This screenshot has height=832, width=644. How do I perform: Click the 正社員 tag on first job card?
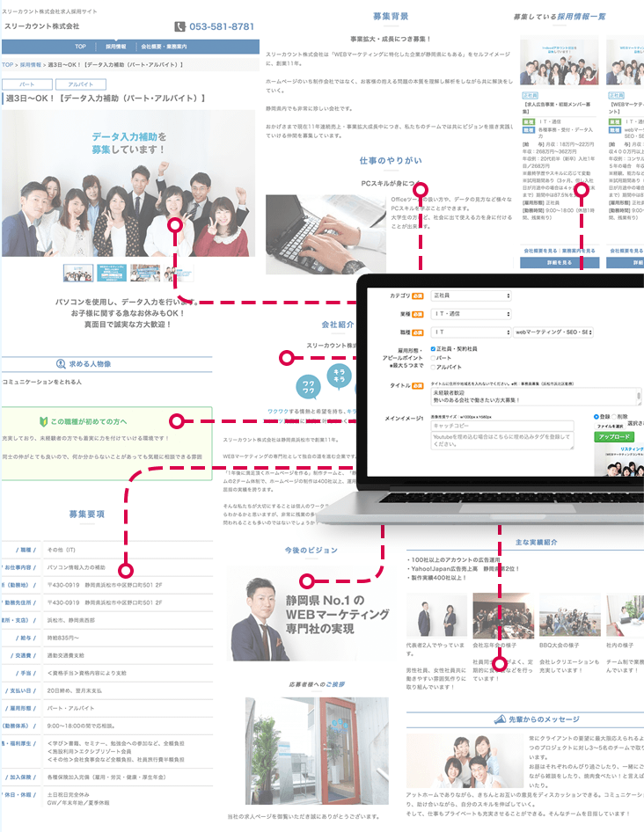(531, 94)
